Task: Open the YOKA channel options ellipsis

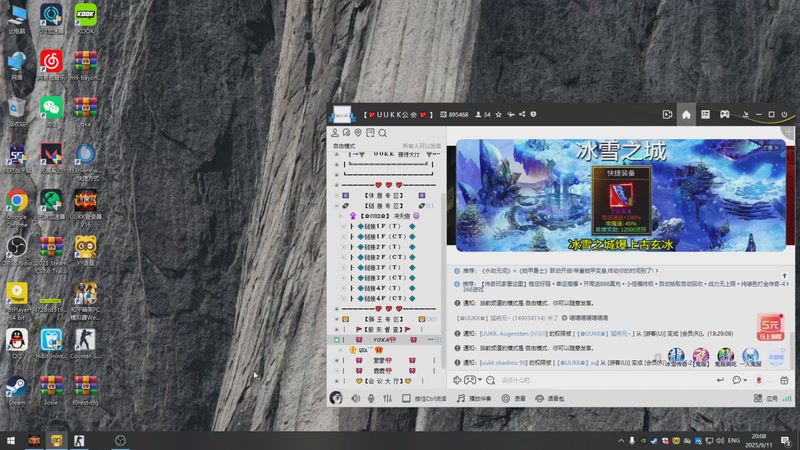Action: (431, 339)
